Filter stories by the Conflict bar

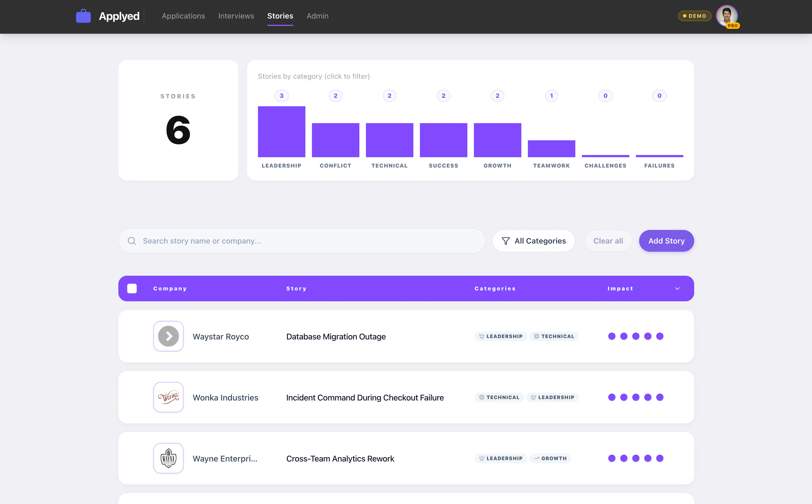pyautogui.click(x=336, y=140)
